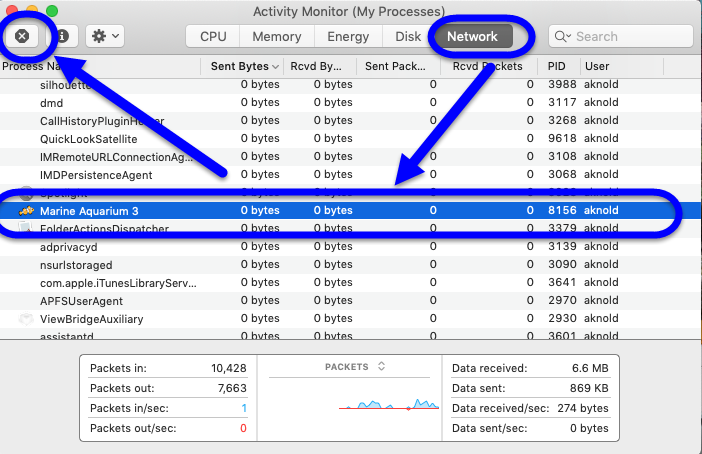
Task: Click the magnifying glass search icon
Action: coord(563,37)
